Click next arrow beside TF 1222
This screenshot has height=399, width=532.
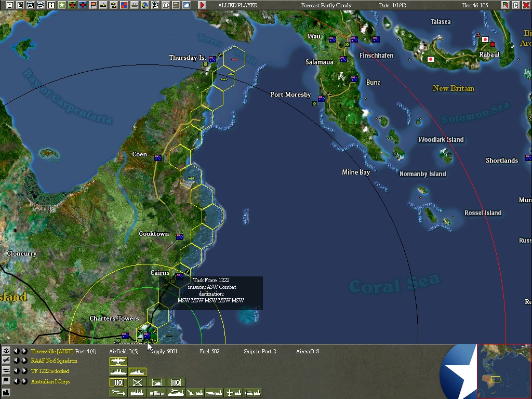(24, 370)
